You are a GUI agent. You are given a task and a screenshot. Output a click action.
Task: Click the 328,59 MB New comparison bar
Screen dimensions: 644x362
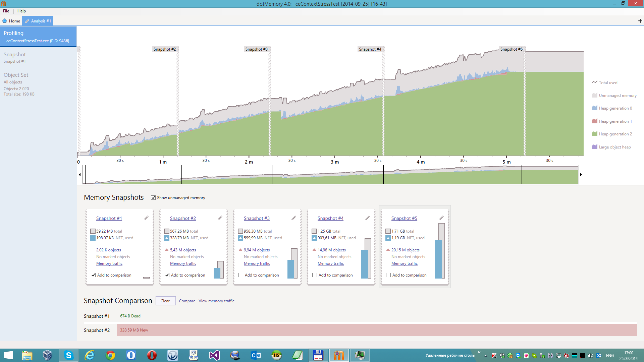point(377,330)
